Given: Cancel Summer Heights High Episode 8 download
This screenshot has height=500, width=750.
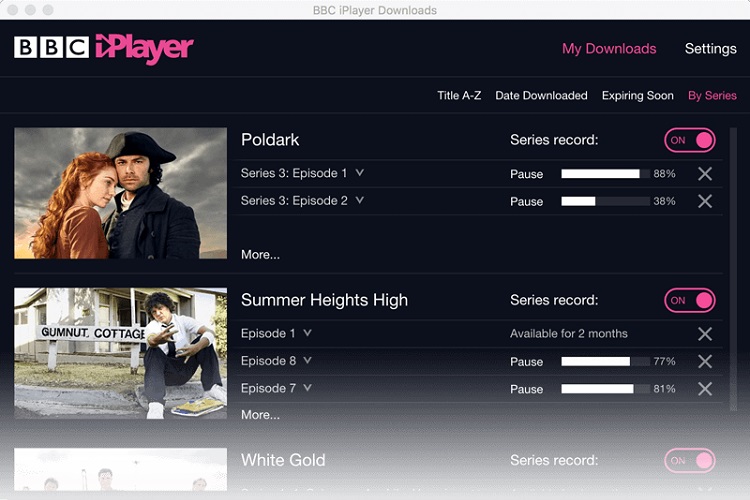Looking at the screenshot, I should tap(705, 361).
